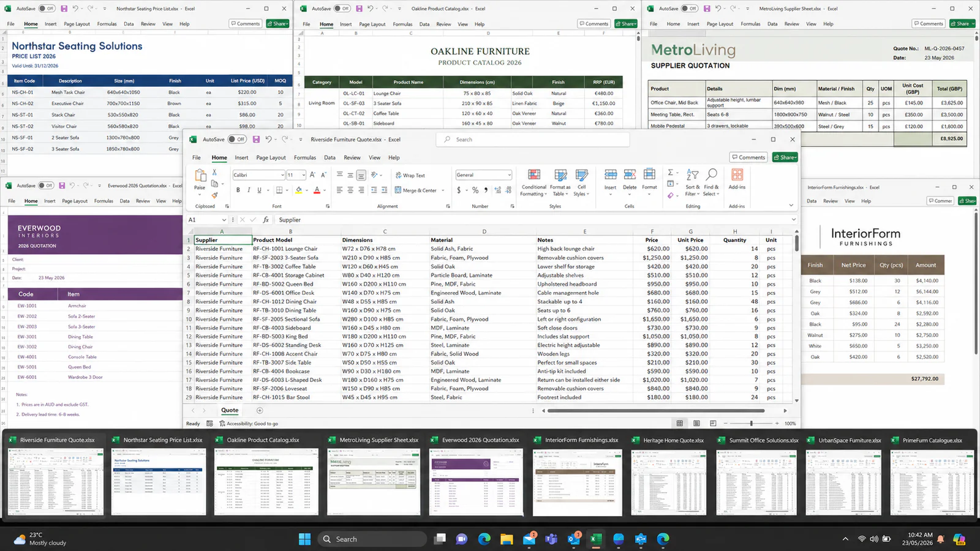Image resolution: width=980 pixels, height=551 pixels.
Task: Click the Center align icon in the Alignment group
Action: 350,190
